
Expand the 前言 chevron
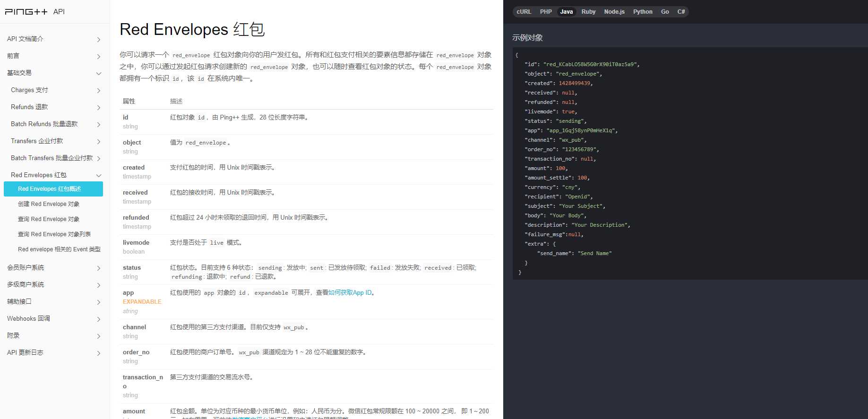[x=99, y=57]
